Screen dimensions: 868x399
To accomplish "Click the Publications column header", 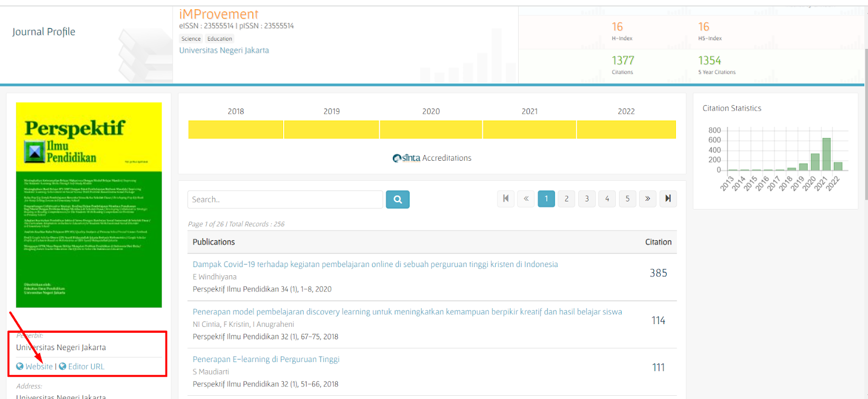I will coord(214,242).
